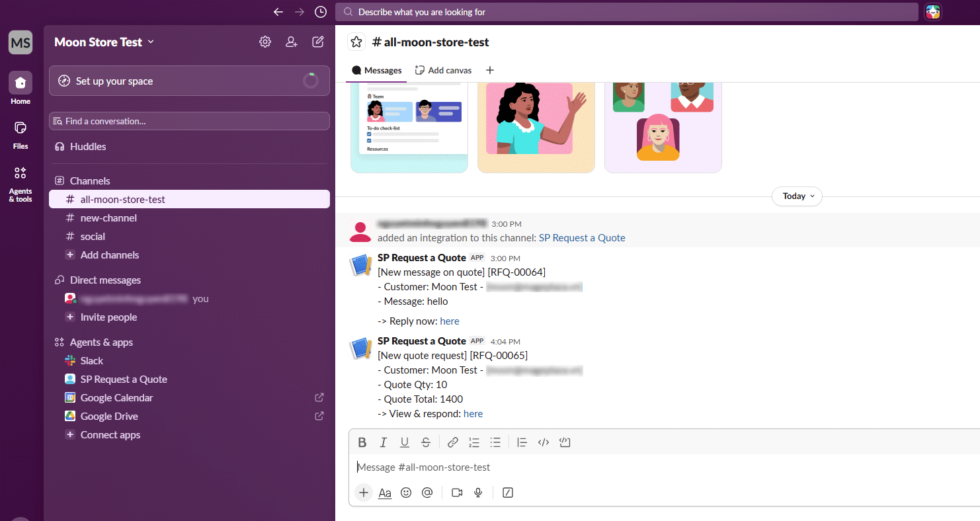Open the MS workspace switcher tile

click(20, 43)
